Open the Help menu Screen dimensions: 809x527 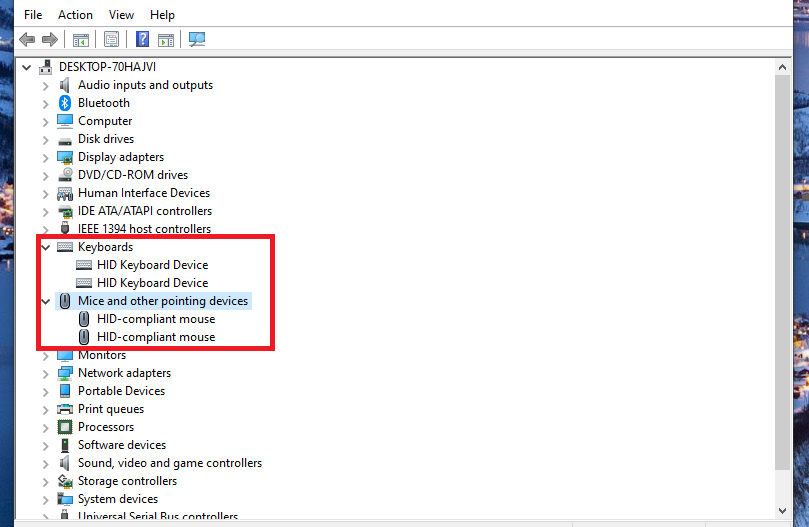pos(162,15)
